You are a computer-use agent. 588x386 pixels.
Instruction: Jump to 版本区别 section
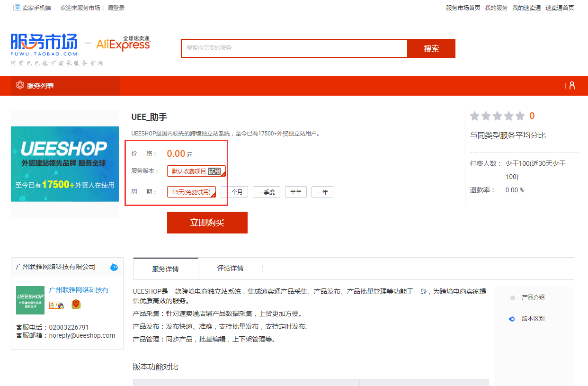[533, 319]
